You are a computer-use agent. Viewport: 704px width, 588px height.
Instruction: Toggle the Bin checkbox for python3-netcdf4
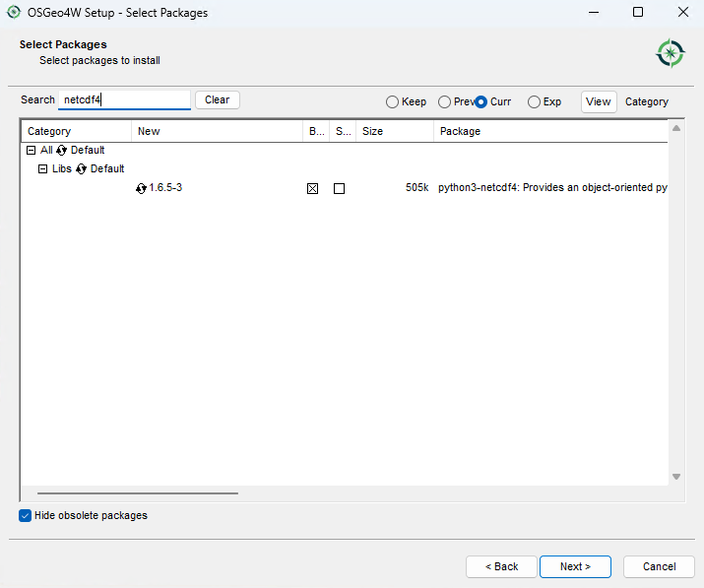coord(312,188)
